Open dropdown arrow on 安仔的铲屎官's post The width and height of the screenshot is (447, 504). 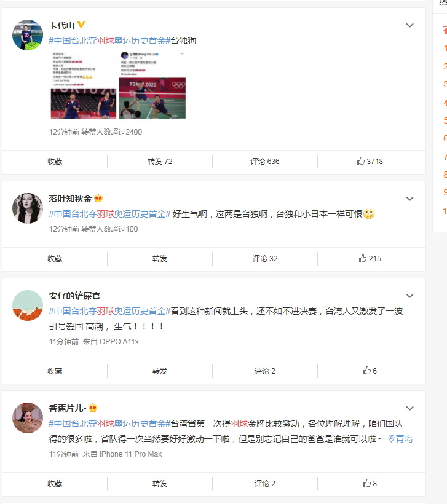pyautogui.click(x=409, y=296)
